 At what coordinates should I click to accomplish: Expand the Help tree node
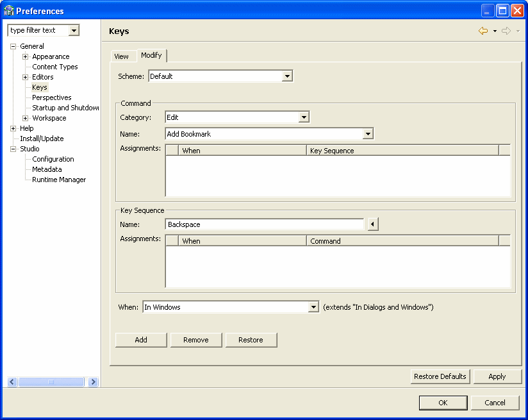click(x=13, y=128)
